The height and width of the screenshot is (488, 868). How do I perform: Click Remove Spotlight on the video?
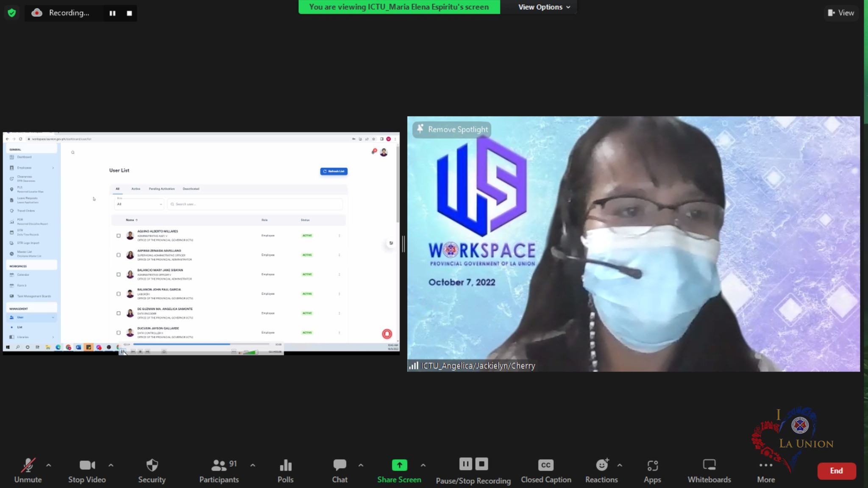pos(452,129)
